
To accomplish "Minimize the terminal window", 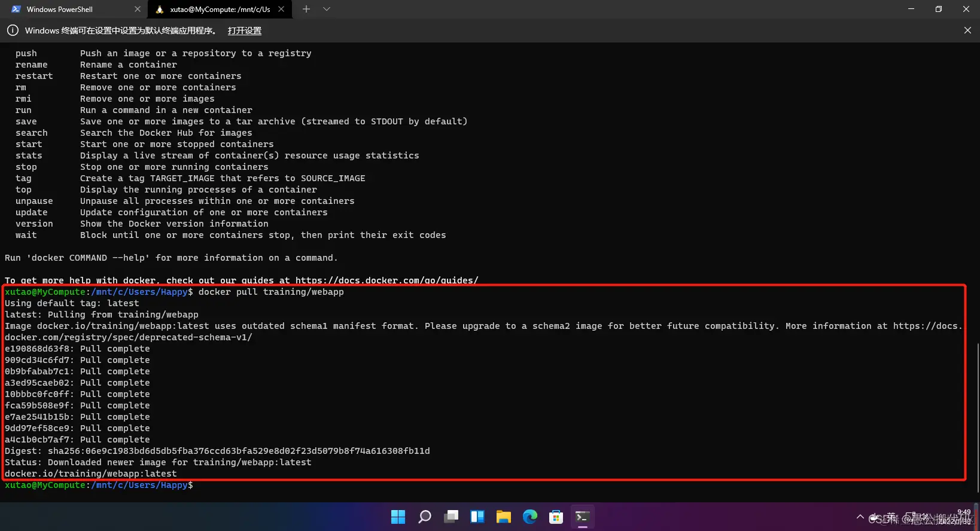I will point(911,9).
